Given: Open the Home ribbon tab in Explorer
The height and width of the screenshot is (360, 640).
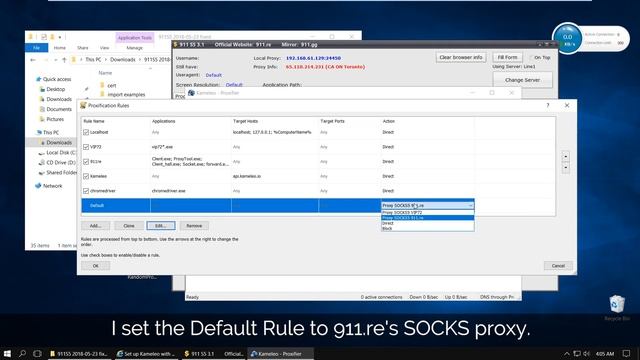Looking at the screenshot, I should [60, 48].
